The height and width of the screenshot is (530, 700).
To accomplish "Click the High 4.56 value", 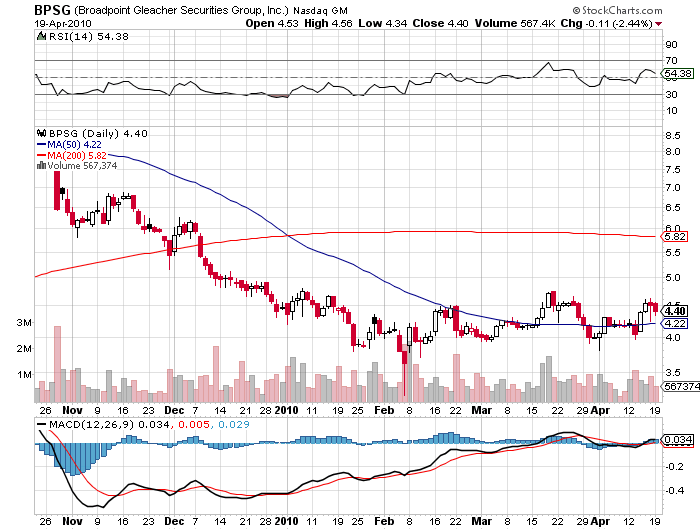I will tap(328, 23).
